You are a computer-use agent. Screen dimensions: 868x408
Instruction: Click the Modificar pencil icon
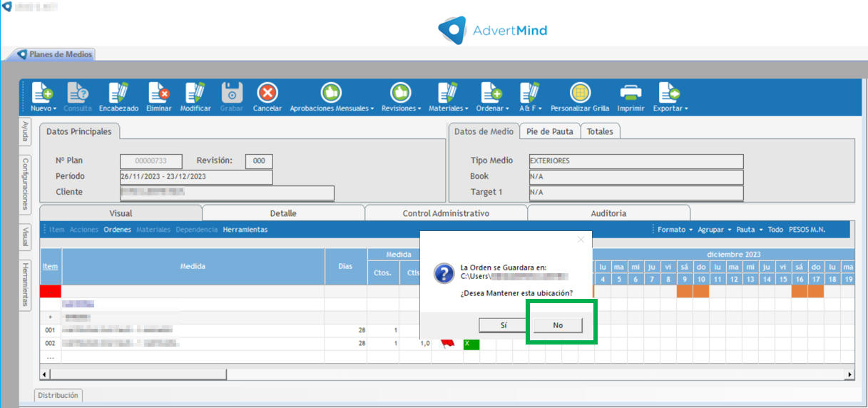195,93
